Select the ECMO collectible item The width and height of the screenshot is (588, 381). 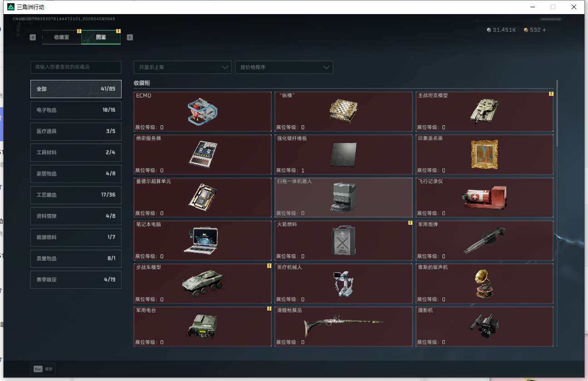pyautogui.click(x=202, y=112)
